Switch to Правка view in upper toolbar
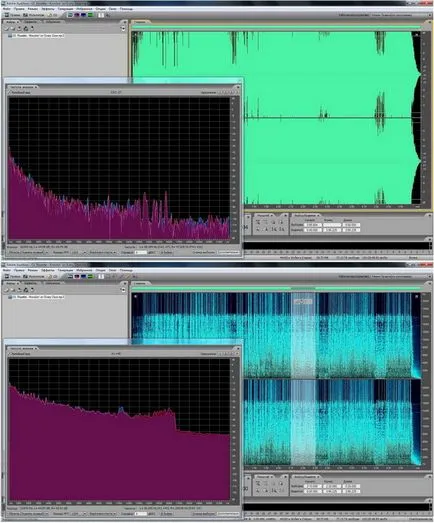Image resolution: width=434 pixels, height=523 pixels. pos(12,15)
